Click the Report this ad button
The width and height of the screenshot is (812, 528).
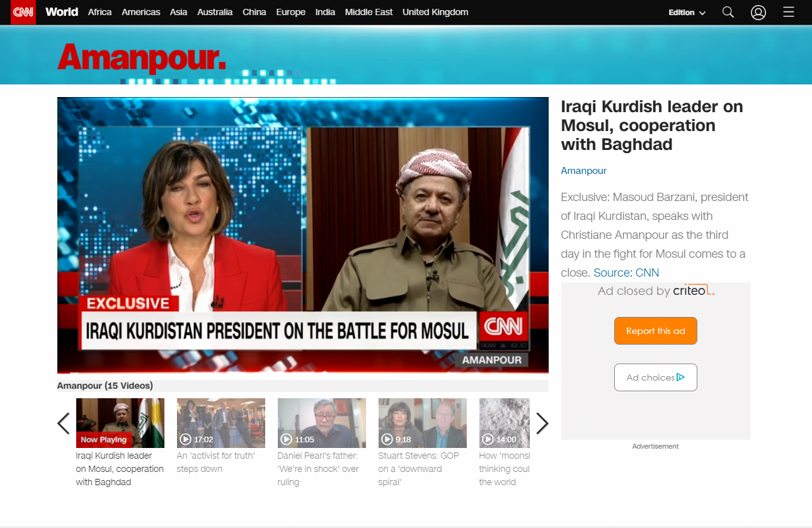point(655,331)
